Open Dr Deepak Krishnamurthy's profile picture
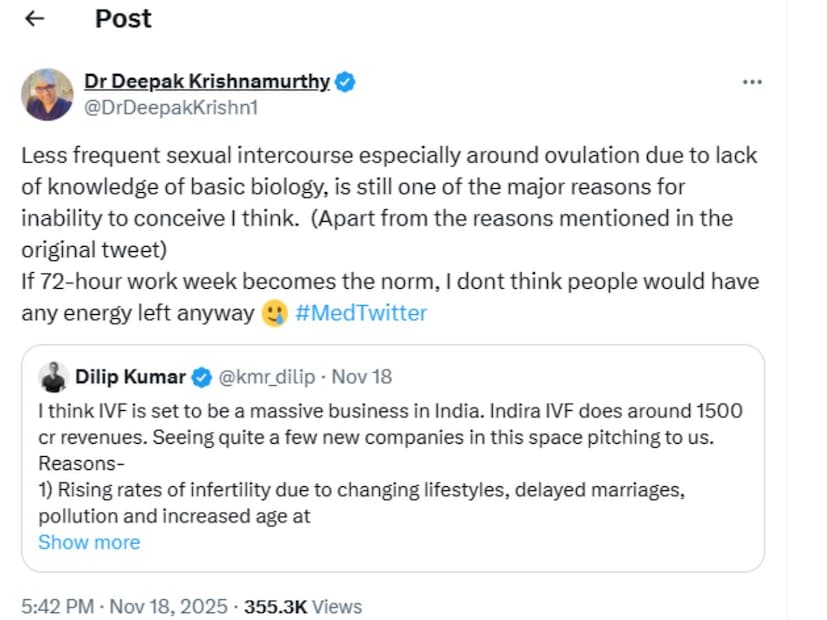The width and height of the screenshot is (827, 620). (x=47, y=95)
